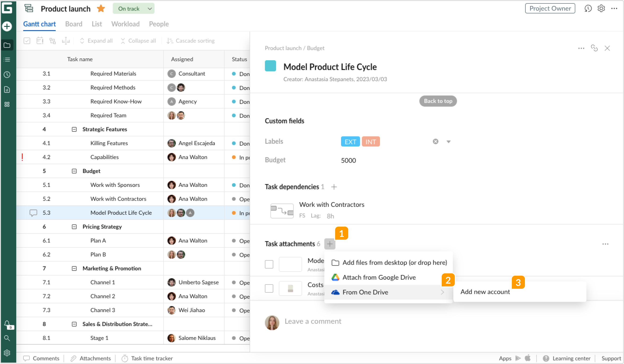This screenshot has height=364, width=624.
Task: Open the time log clock icon in sidebar
Action: (x=7, y=75)
